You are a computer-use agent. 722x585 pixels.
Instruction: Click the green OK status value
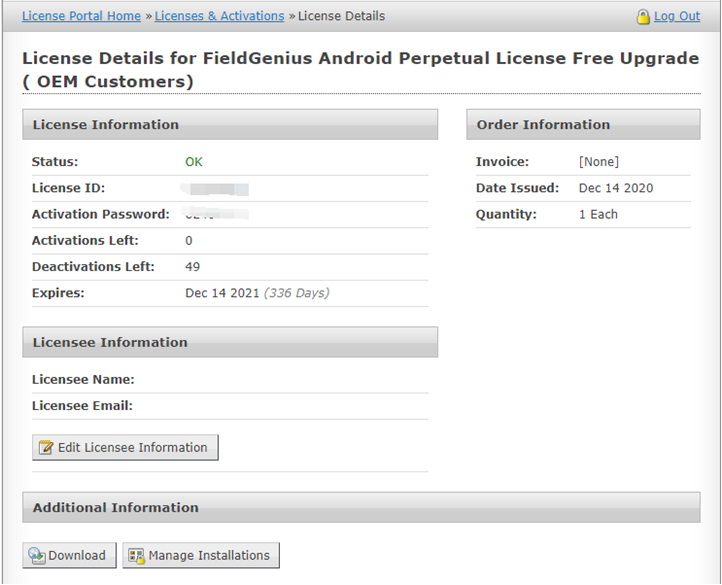click(194, 162)
